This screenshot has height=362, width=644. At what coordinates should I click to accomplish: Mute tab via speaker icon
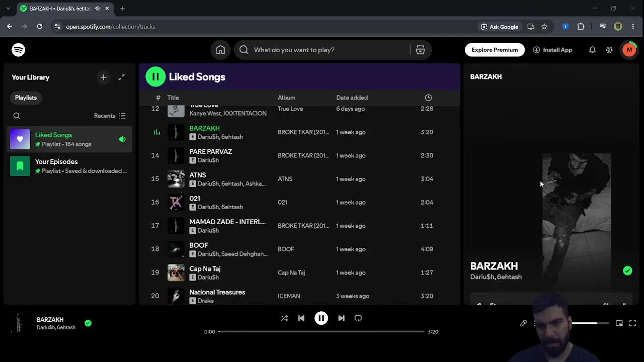point(97,9)
